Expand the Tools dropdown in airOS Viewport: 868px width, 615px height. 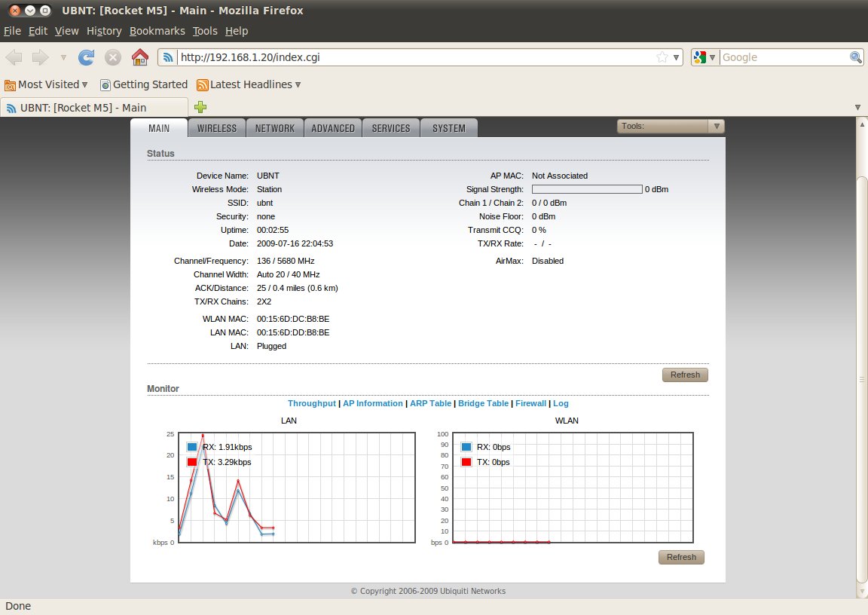pyautogui.click(x=671, y=127)
